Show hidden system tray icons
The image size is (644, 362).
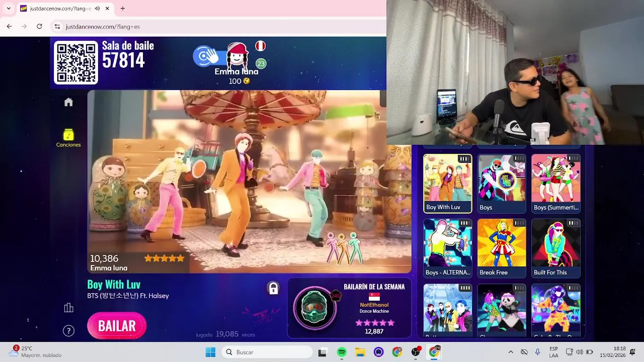(x=511, y=352)
